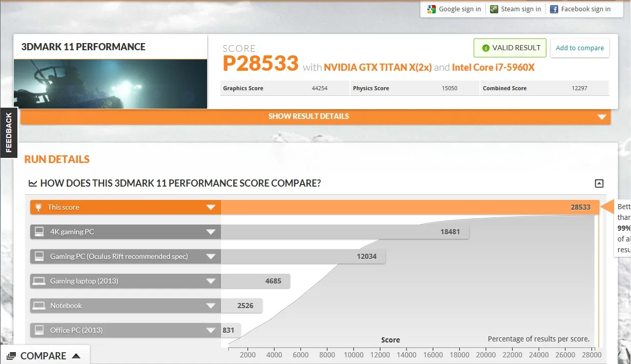Click the stacked layers icon on Compare bar

[11, 356]
